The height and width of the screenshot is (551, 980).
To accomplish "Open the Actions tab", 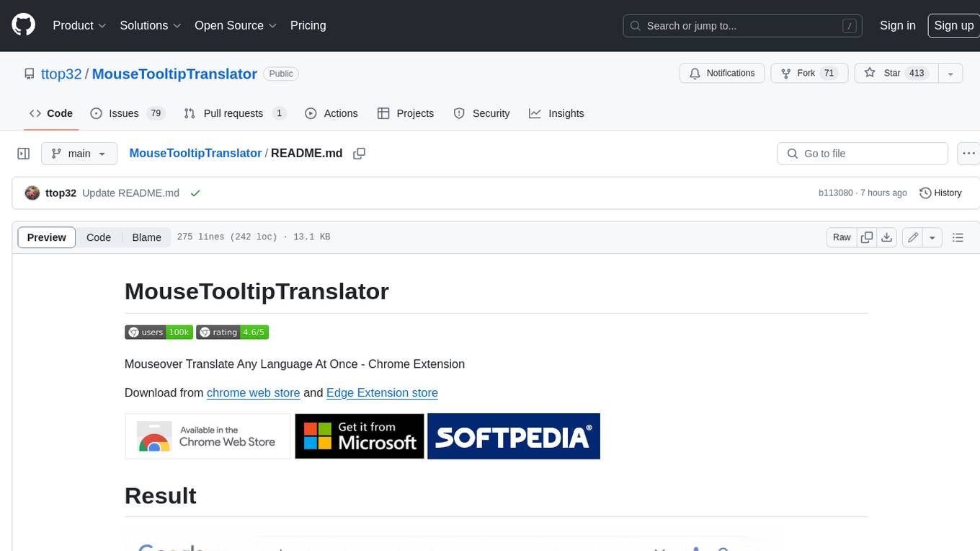I will pos(331,113).
